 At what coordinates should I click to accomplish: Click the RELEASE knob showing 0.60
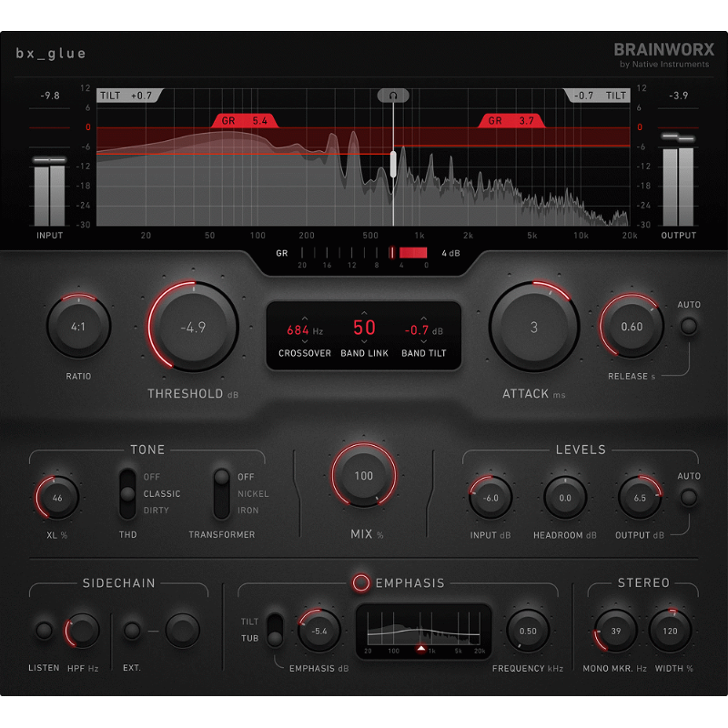click(632, 327)
